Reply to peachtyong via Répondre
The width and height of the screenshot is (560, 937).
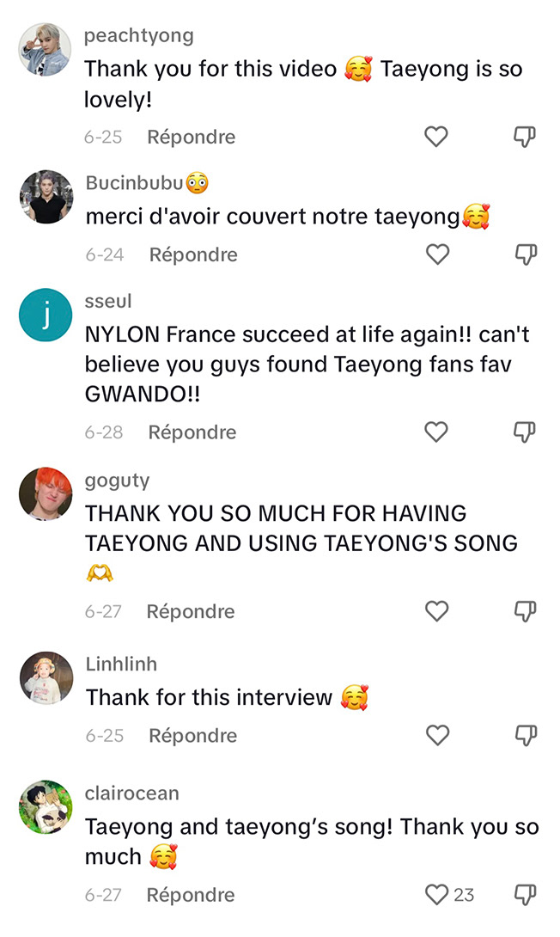tap(191, 137)
